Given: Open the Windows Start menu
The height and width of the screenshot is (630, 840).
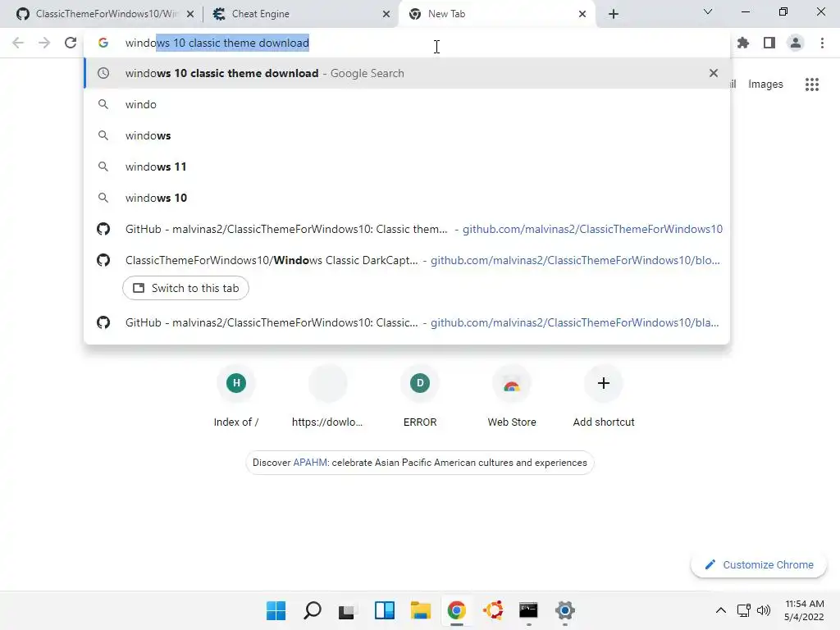Looking at the screenshot, I should pos(276,610).
